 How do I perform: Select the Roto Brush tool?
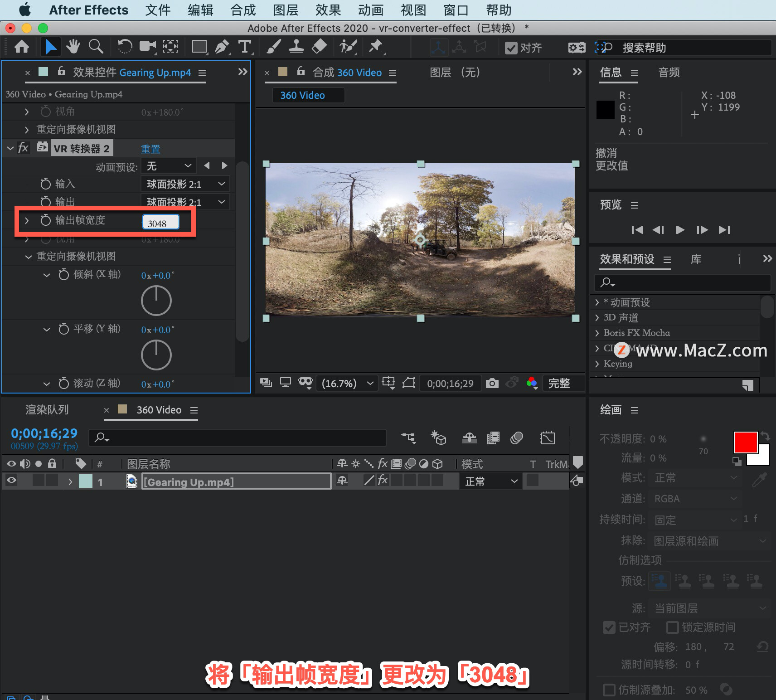(348, 47)
